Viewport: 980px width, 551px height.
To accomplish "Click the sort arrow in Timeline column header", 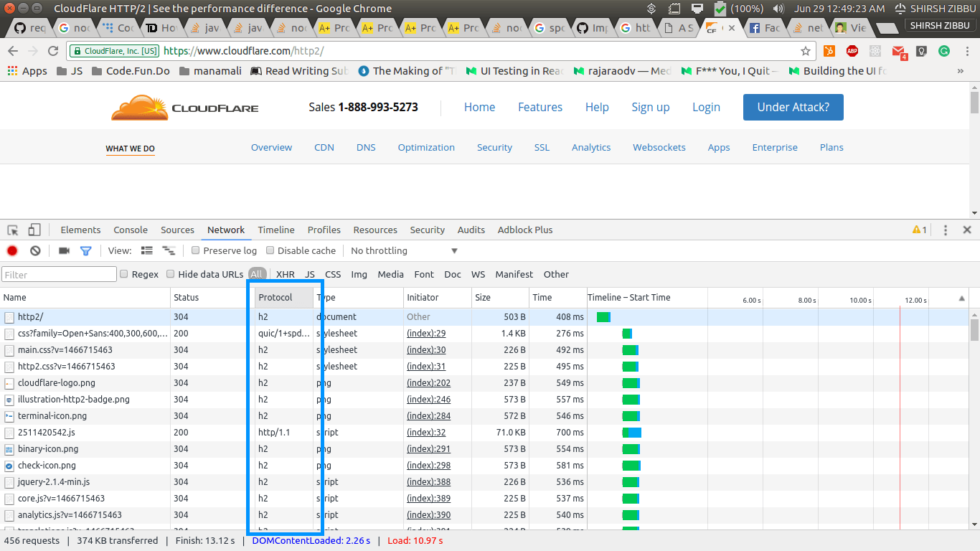I will point(962,298).
